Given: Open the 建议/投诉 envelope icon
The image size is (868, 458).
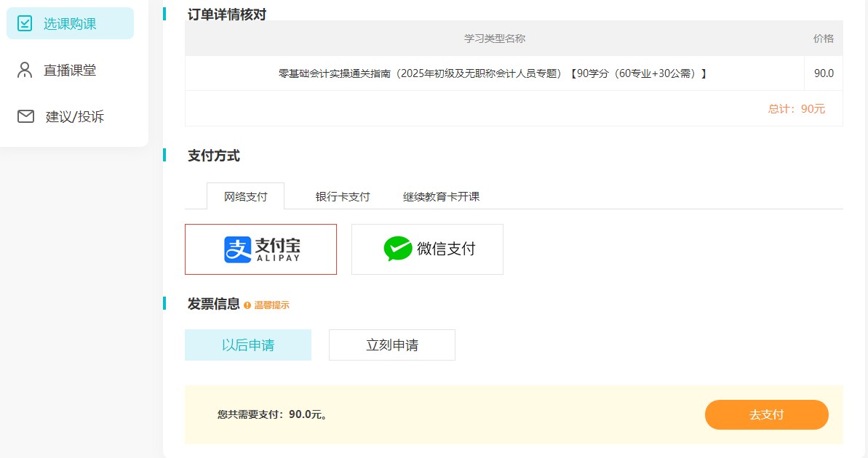Looking at the screenshot, I should pyautogui.click(x=26, y=116).
